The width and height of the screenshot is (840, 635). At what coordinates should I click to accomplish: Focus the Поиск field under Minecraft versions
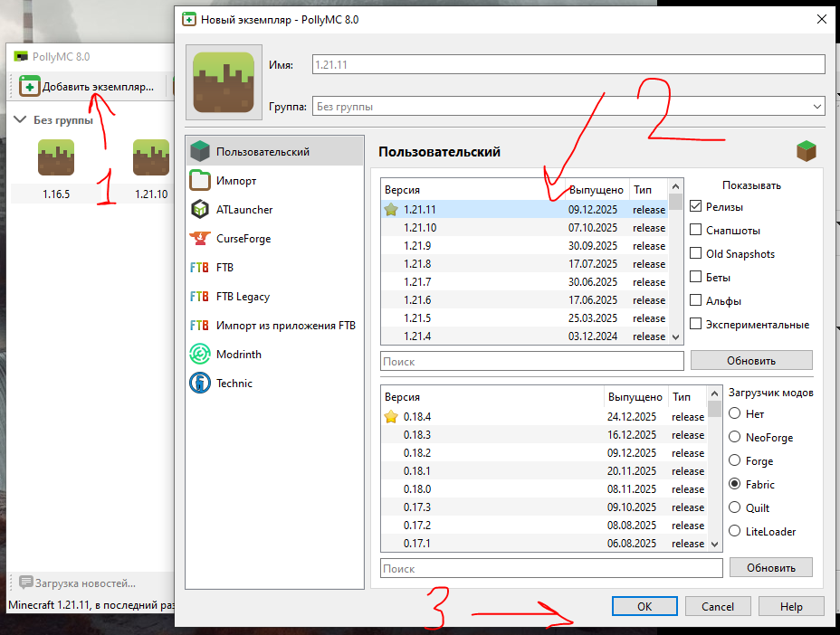point(532,361)
